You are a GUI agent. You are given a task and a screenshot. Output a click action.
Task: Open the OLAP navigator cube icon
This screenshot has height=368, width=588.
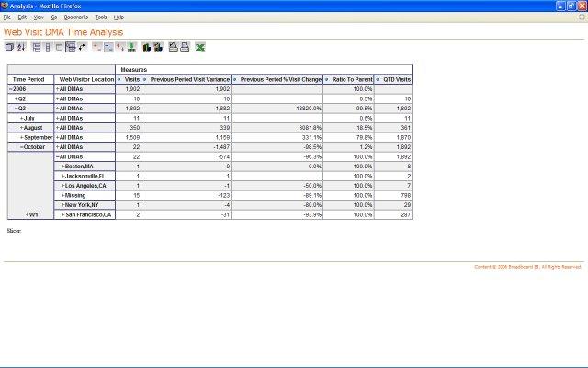point(9,46)
